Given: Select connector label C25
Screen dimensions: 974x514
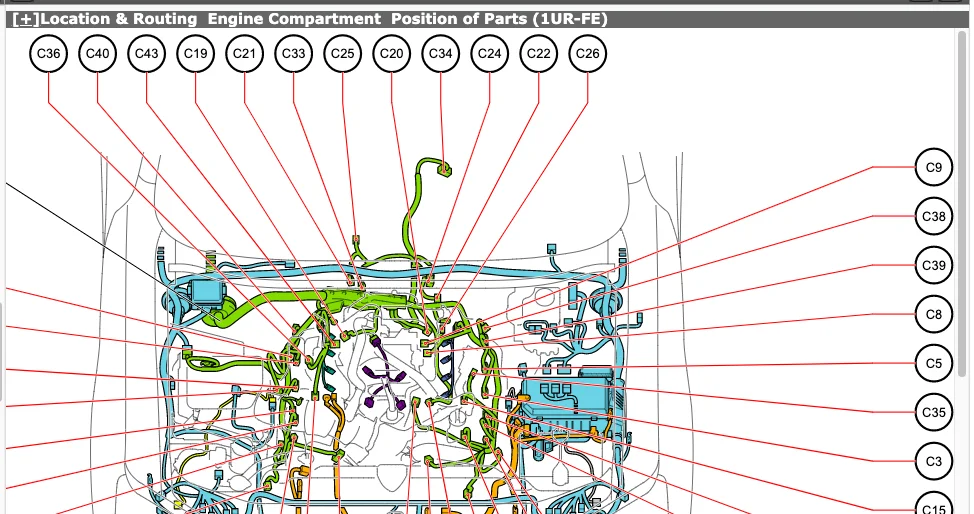Looking at the screenshot, I should pos(342,54).
